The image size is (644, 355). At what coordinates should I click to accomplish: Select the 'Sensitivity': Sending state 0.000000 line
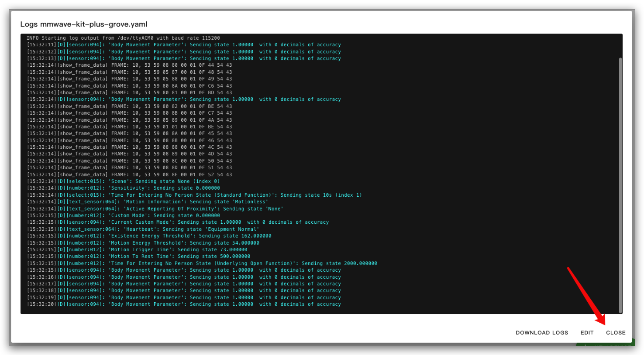tap(123, 188)
